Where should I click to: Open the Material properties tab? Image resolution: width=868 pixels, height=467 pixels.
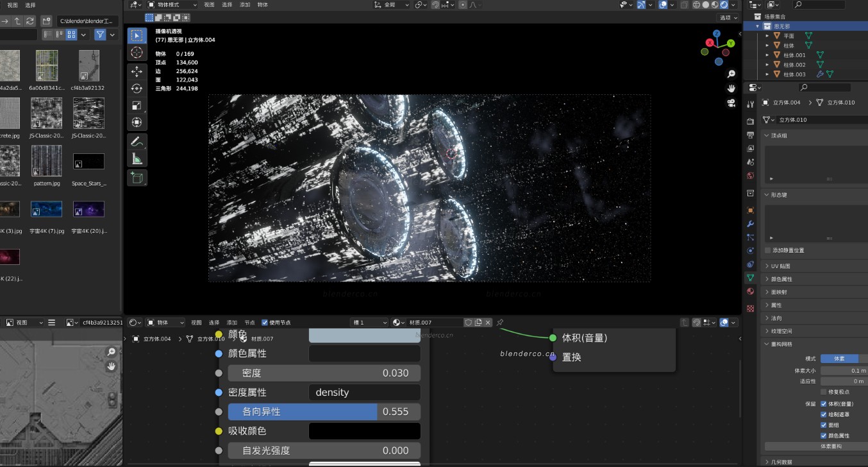751,291
